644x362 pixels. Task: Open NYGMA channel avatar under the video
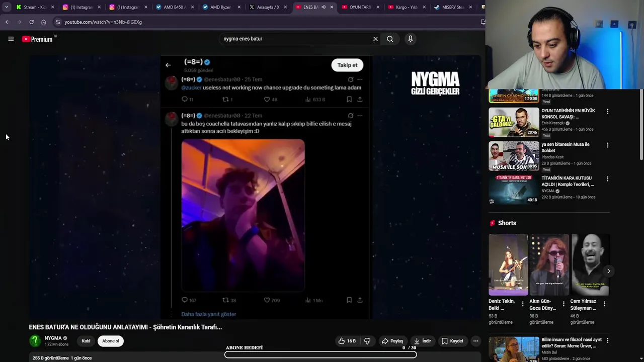[x=35, y=341]
